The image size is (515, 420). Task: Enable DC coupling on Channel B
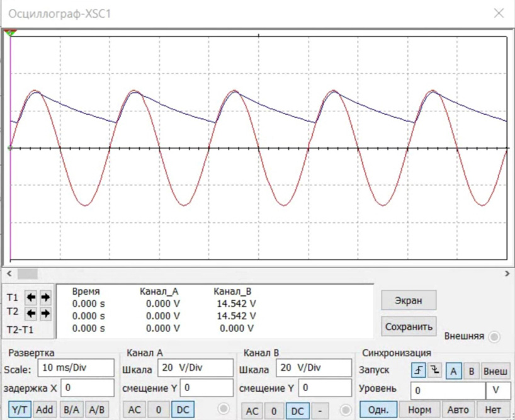[x=297, y=411]
